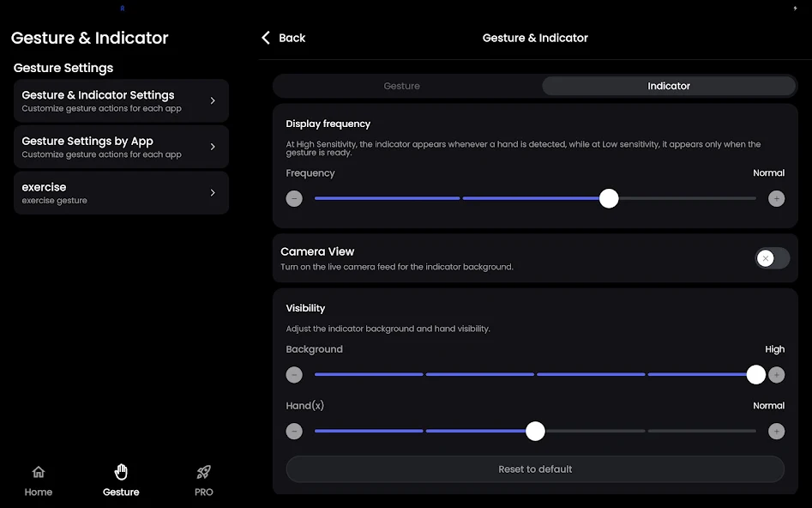Click the Frequency slider handle

click(609, 199)
